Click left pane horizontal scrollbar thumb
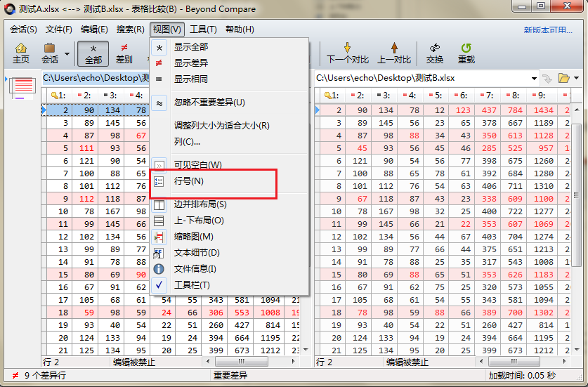Image resolution: width=588 pixels, height=387 pixels. pos(242,362)
